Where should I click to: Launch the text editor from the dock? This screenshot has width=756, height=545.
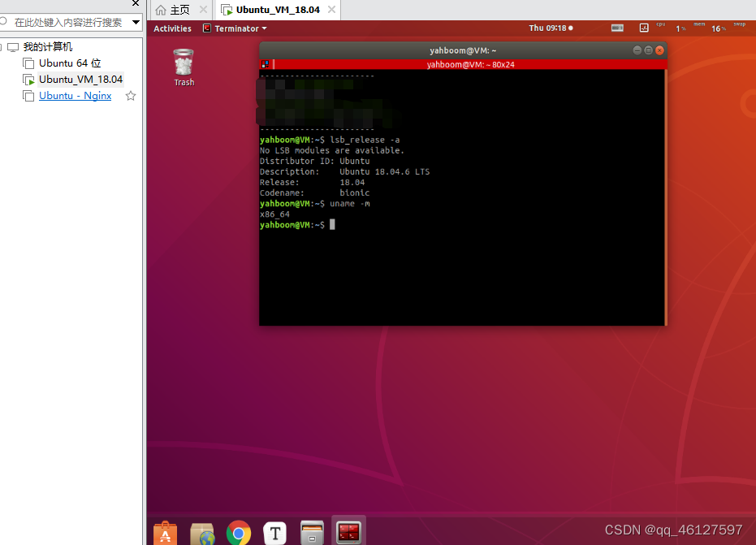[x=275, y=534]
